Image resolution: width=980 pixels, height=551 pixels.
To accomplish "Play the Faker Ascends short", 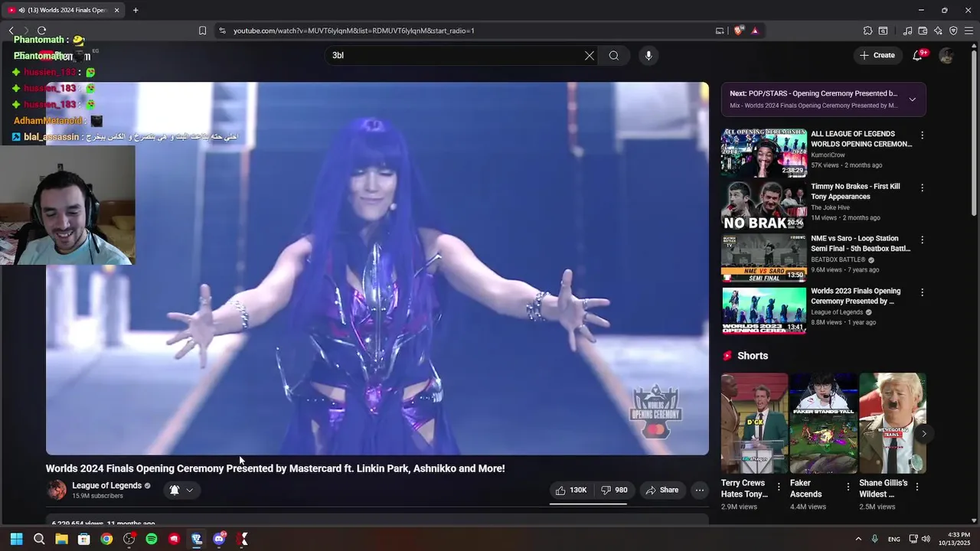I will (823, 423).
